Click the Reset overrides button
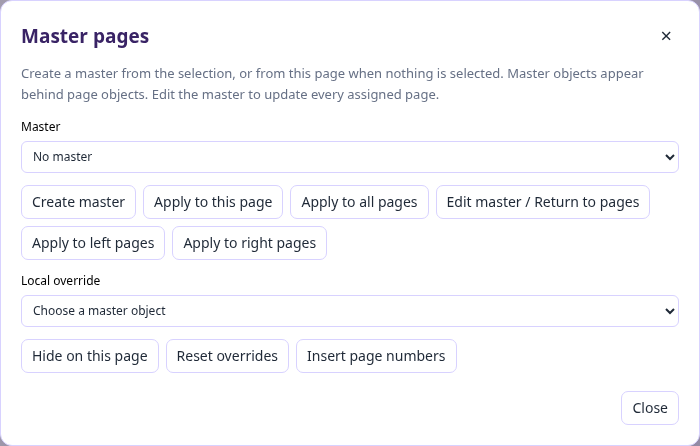The width and height of the screenshot is (700, 446). click(227, 356)
